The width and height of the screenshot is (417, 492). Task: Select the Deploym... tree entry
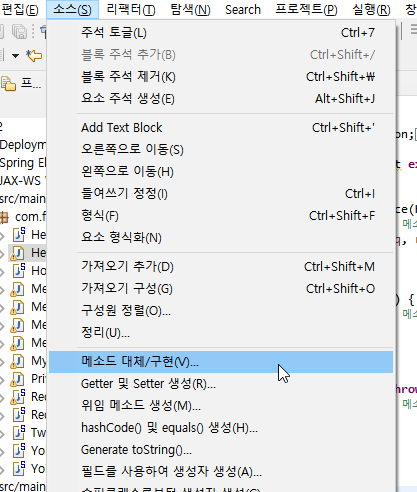pyautogui.click(x=23, y=145)
